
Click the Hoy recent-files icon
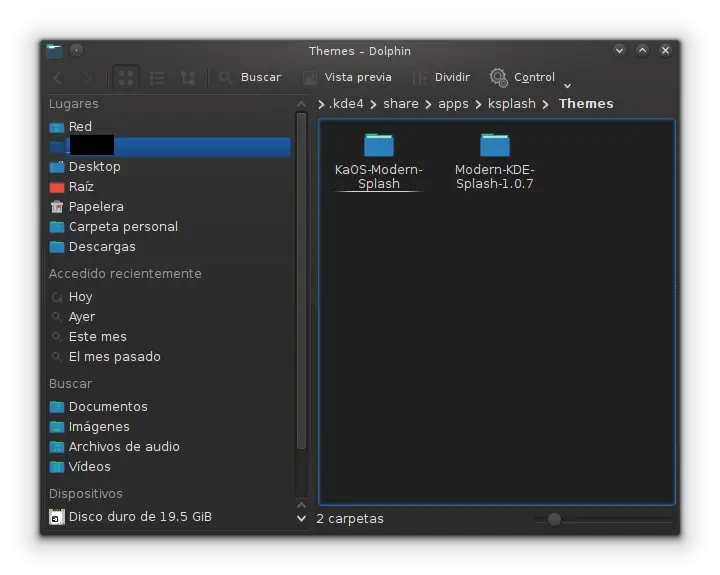57,298
